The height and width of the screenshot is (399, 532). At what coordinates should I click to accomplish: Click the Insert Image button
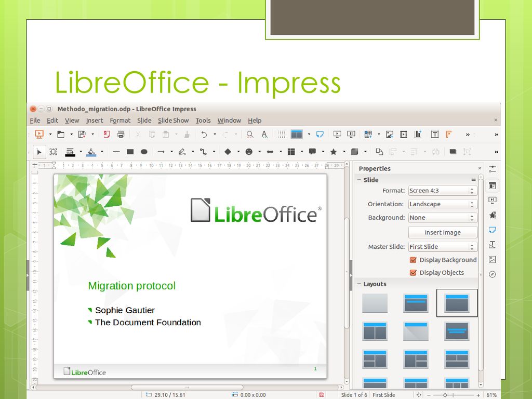point(443,232)
